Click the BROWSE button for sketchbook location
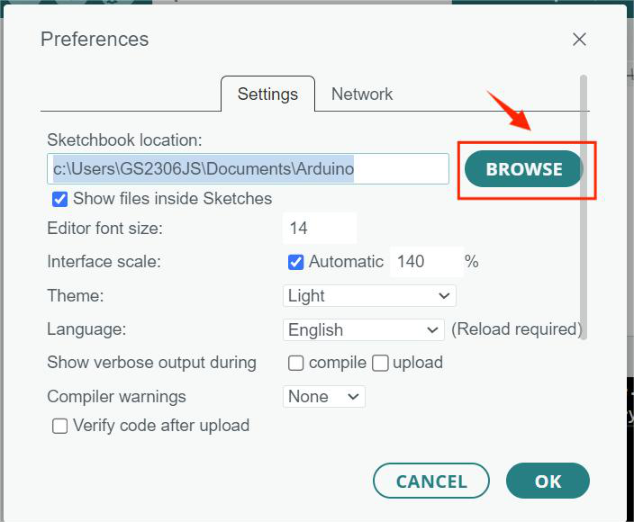The width and height of the screenshot is (634, 522). pyautogui.click(x=524, y=169)
